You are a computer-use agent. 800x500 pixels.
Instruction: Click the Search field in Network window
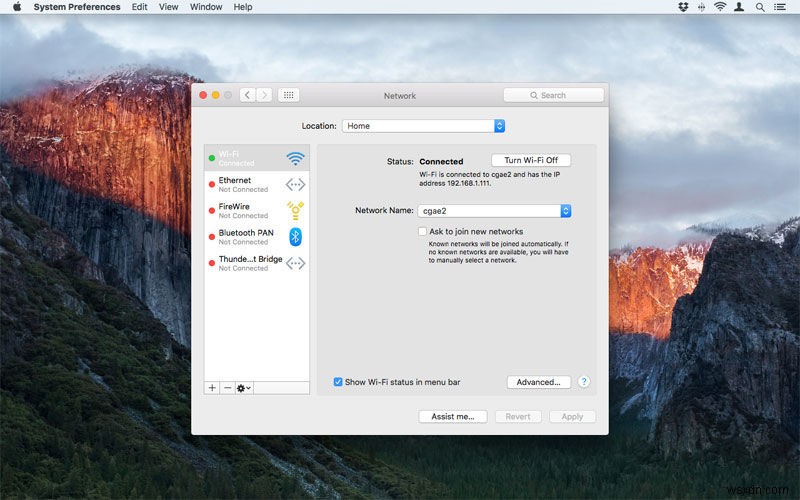tap(554, 95)
